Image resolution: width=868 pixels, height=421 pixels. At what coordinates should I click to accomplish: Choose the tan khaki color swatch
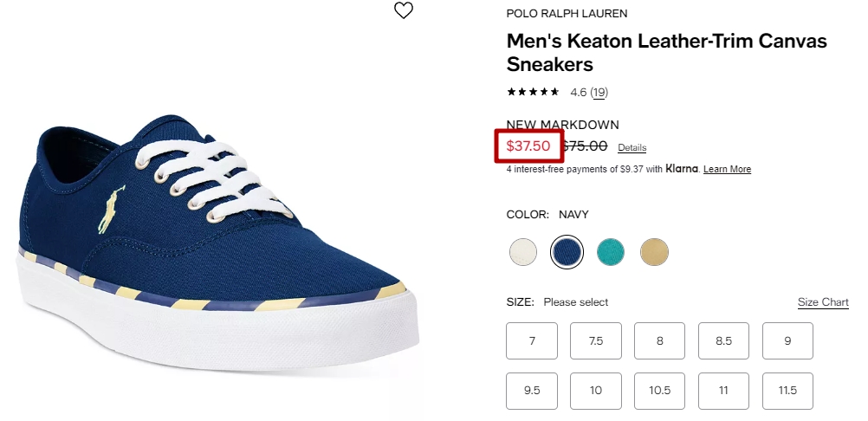pyautogui.click(x=654, y=252)
